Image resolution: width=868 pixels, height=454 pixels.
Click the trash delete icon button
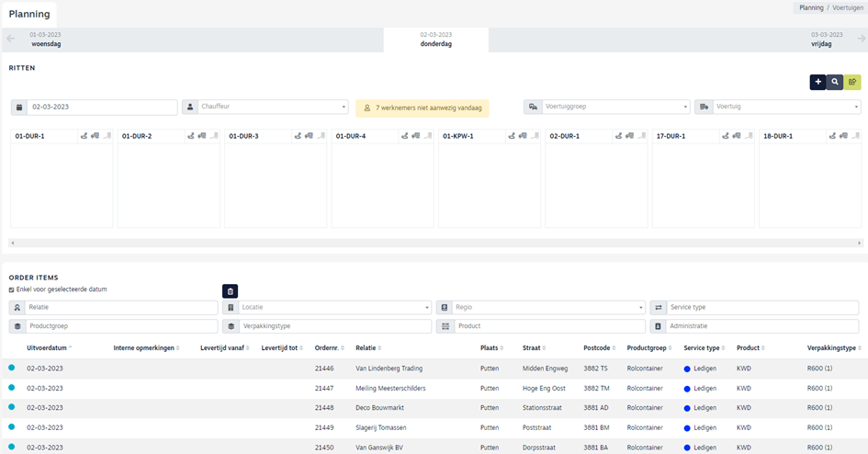230,290
